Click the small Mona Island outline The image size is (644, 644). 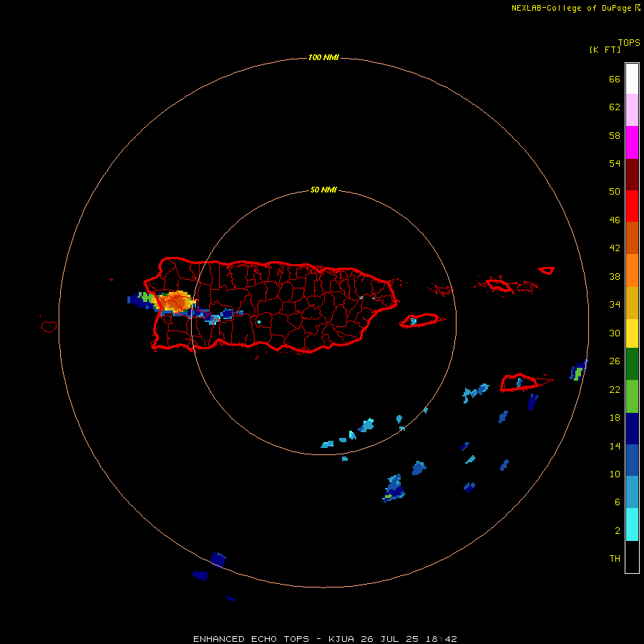(x=49, y=326)
